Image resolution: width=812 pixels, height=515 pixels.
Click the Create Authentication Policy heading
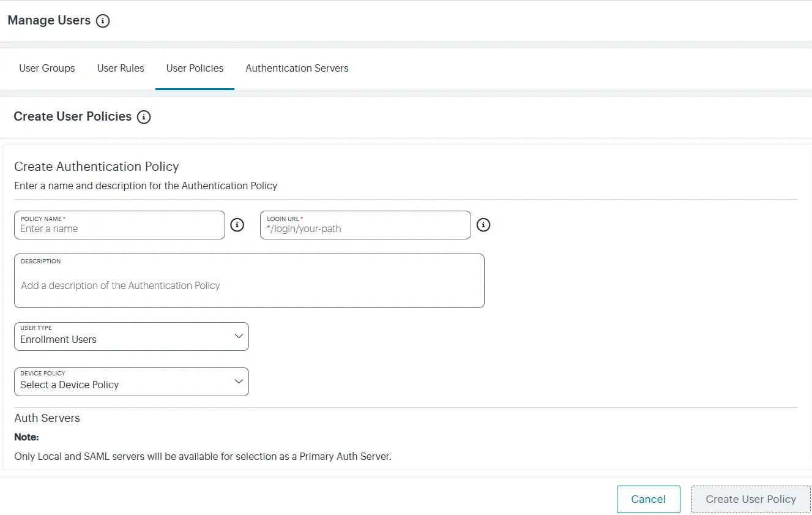point(97,167)
